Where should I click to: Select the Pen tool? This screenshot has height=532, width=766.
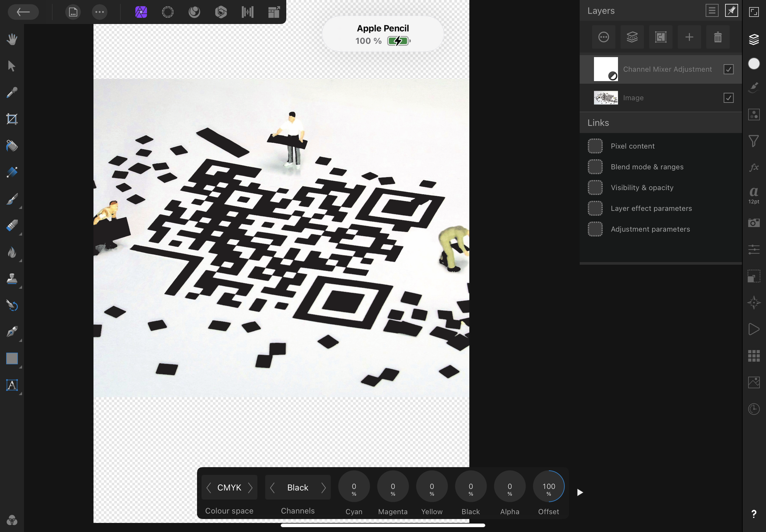[12, 332]
